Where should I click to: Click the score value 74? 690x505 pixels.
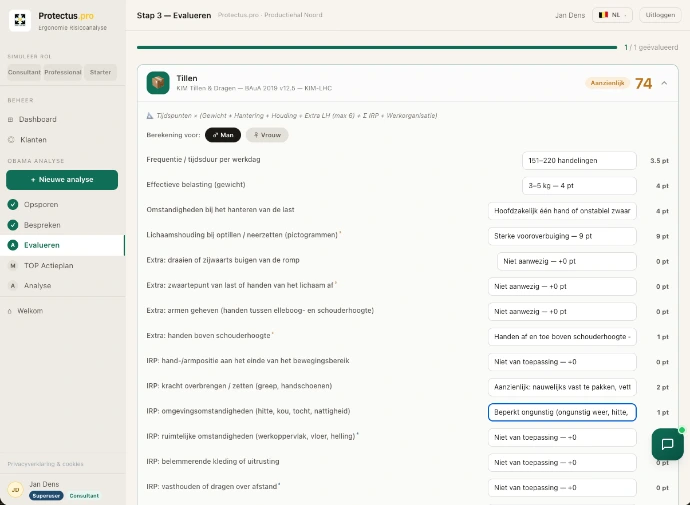[643, 83]
